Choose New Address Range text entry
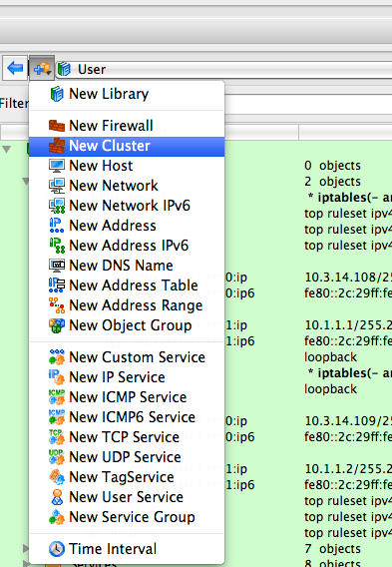This screenshot has width=392, height=567. click(x=136, y=305)
